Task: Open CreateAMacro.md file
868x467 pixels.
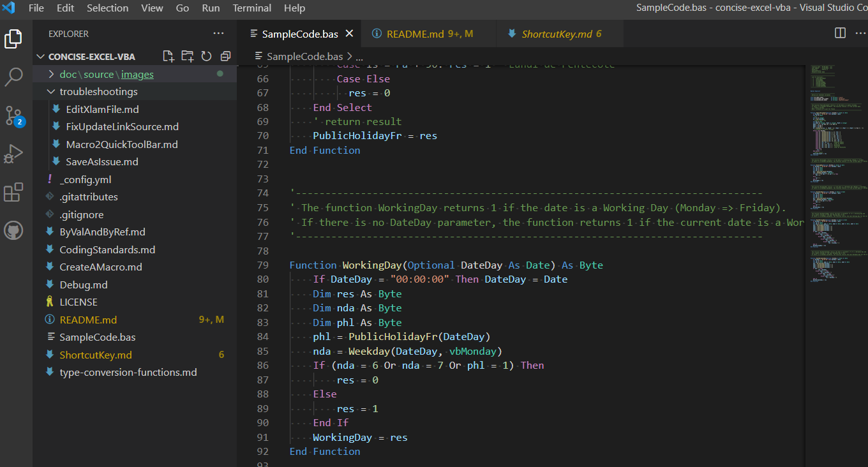Action: pyautogui.click(x=135, y=267)
